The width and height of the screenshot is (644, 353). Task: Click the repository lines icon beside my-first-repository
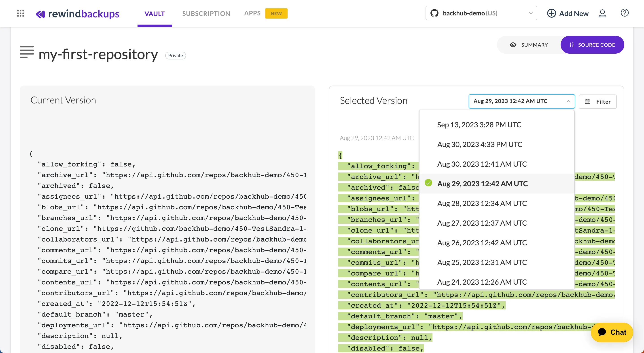click(27, 52)
